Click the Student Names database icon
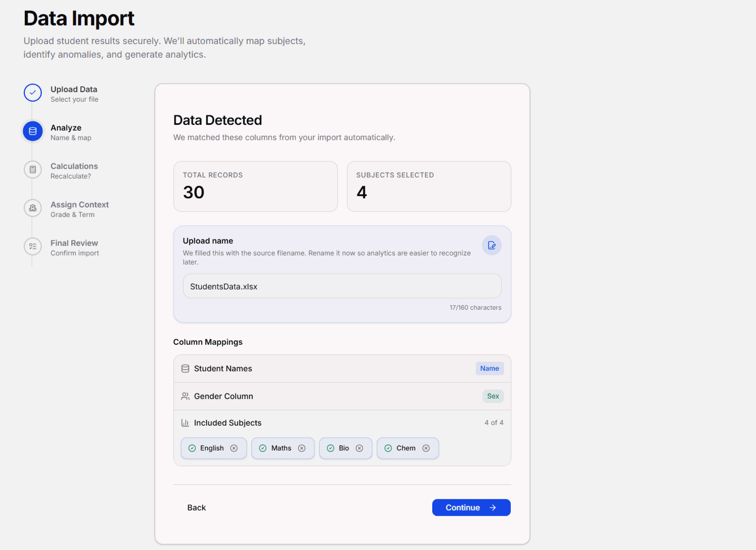The width and height of the screenshot is (756, 550). pos(185,369)
